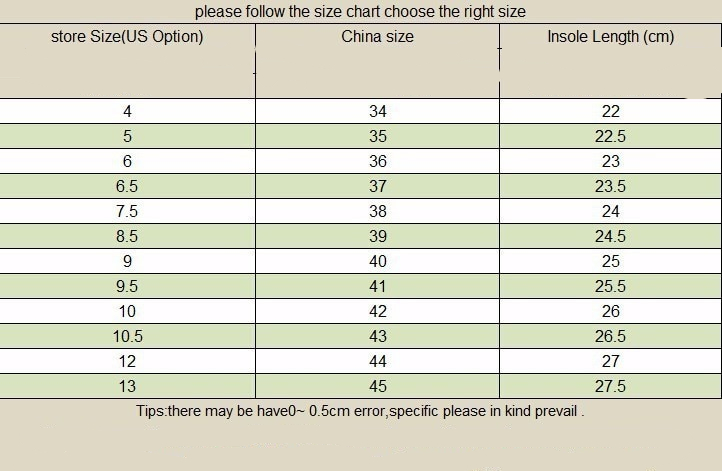
Task: Click the 'store Size(US Option)' column header
Action: pos(127,37)
